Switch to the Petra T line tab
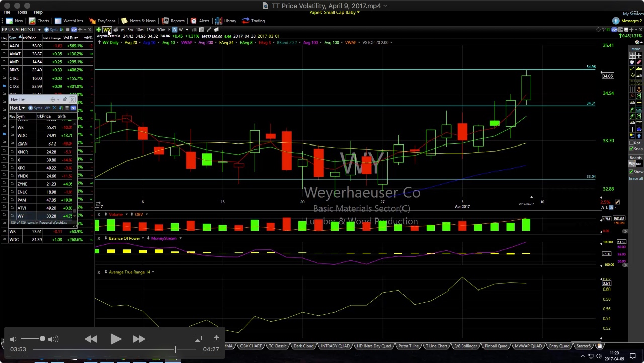This screenshot has height=363, width=644. (409, 346)
